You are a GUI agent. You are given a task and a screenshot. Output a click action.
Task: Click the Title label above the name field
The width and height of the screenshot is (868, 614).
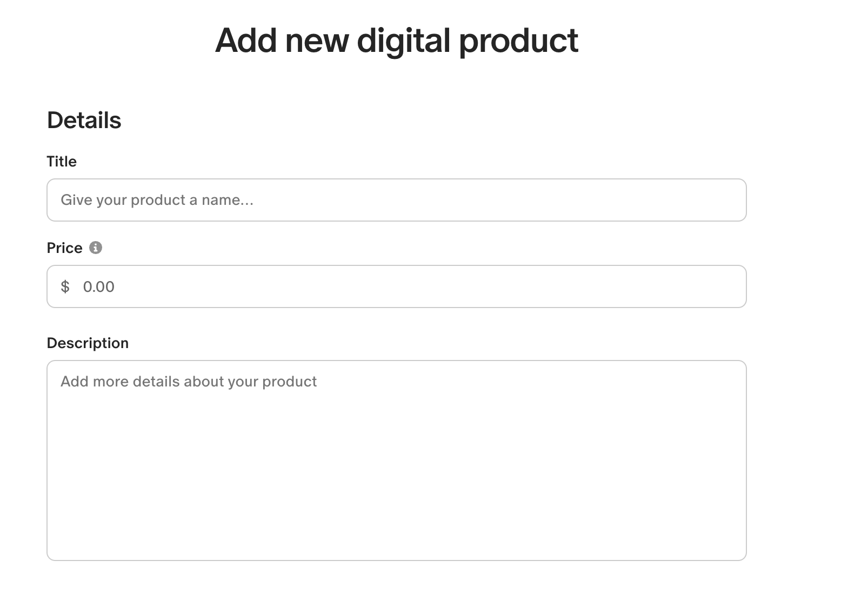(x=61, y=161)
